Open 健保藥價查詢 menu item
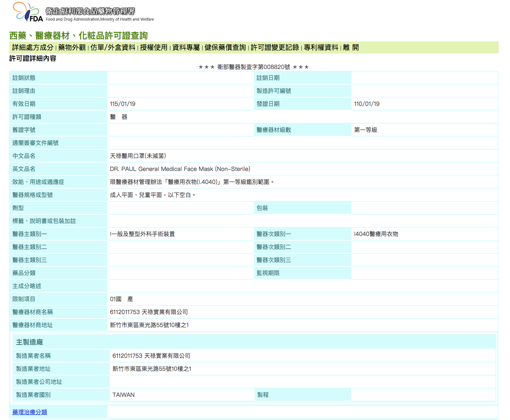 225,47
